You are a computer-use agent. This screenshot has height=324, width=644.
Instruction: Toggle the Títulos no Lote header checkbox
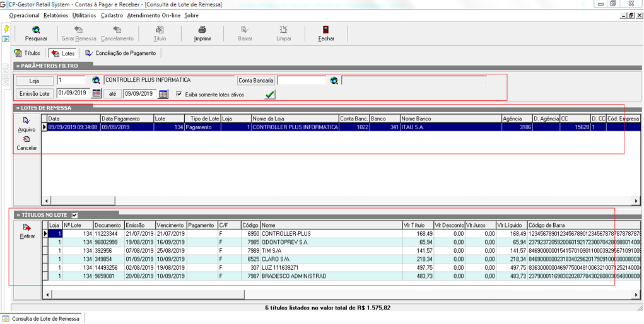(75, 215)
